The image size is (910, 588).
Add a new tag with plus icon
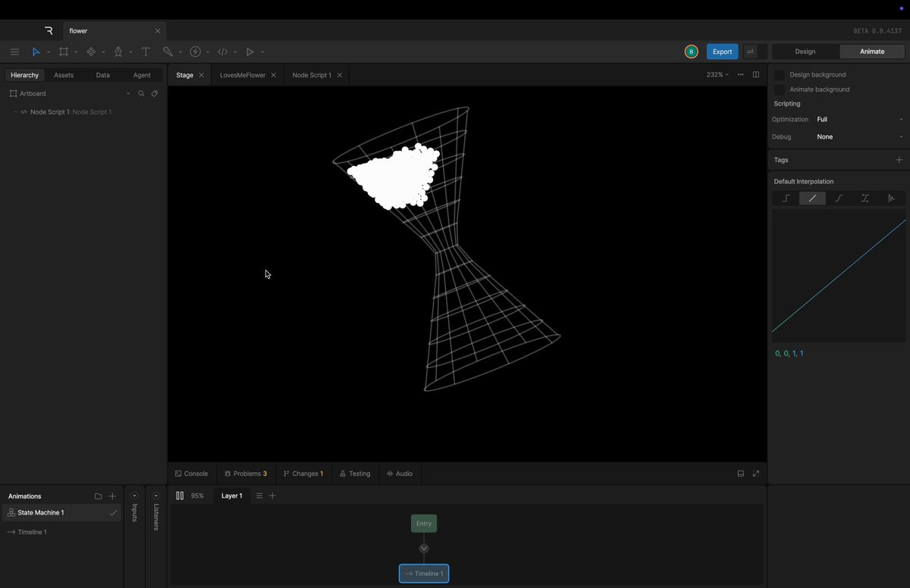(899, 160)
